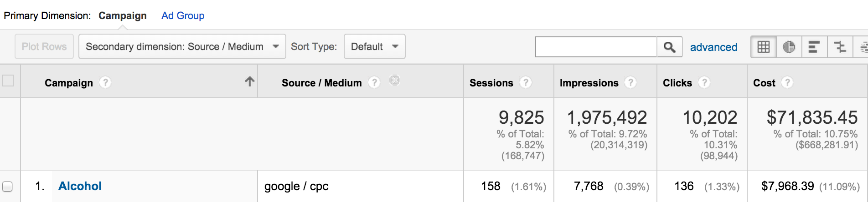Open the Secondary dimension dropdown
The width and height of the screenshot is (868, 202).
182,46
